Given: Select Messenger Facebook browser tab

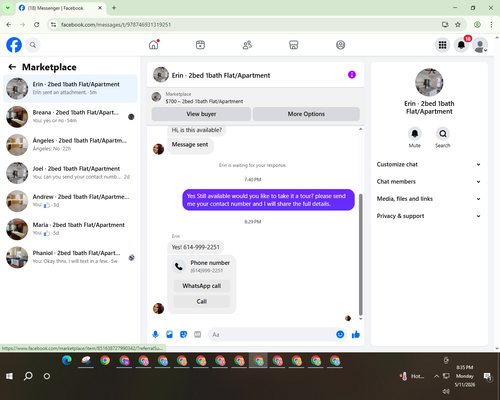Looking at the screenshot, I should coord(60,8).
